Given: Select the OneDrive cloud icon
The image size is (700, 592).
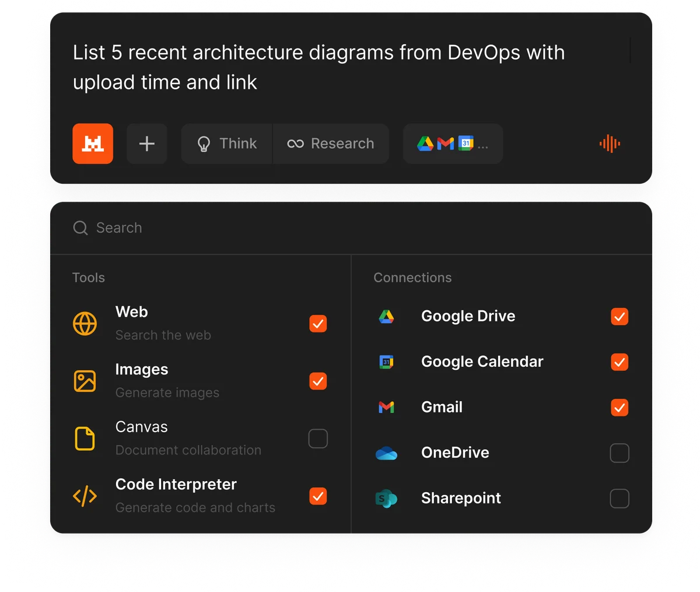Looking at the screenshot, I should tap(387, 453).
